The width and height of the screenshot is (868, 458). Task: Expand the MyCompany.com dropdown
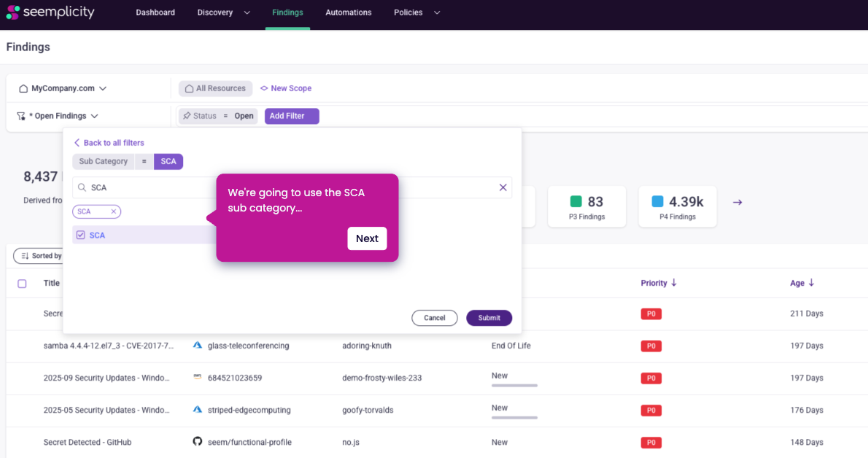click(63, 88)
